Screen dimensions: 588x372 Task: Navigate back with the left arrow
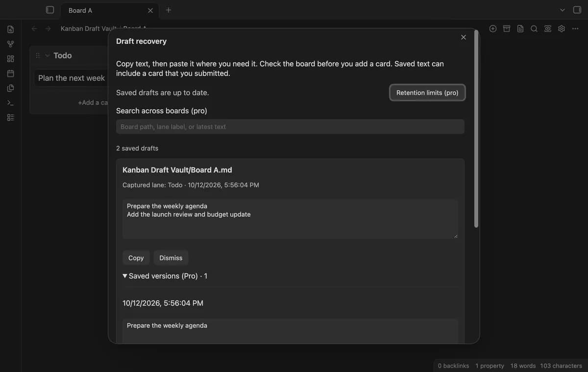click(x=34, y=29)
